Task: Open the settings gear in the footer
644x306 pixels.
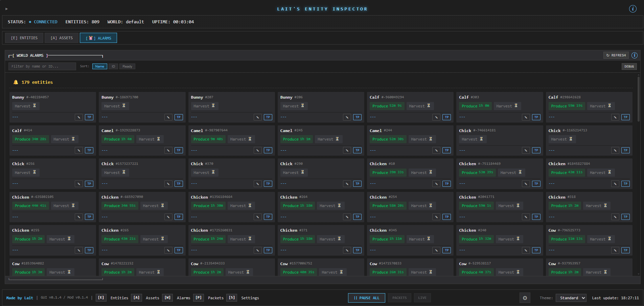Action: tap(525, 298)
